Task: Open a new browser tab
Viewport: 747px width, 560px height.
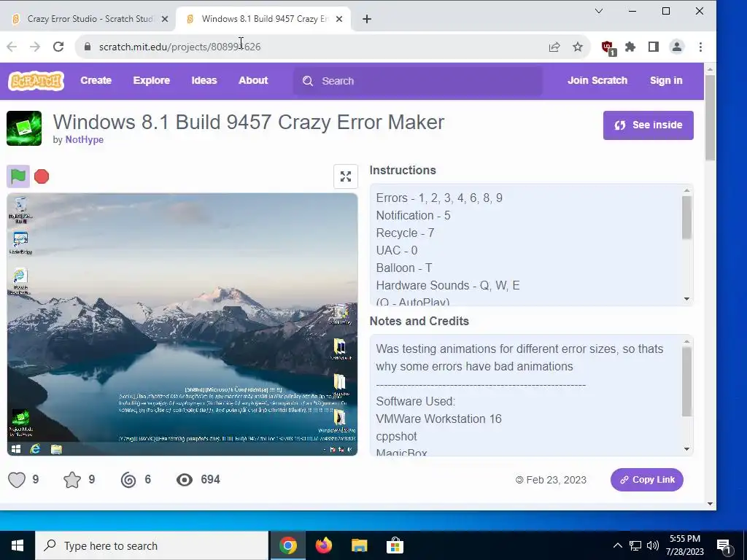Action: point(366,19)
